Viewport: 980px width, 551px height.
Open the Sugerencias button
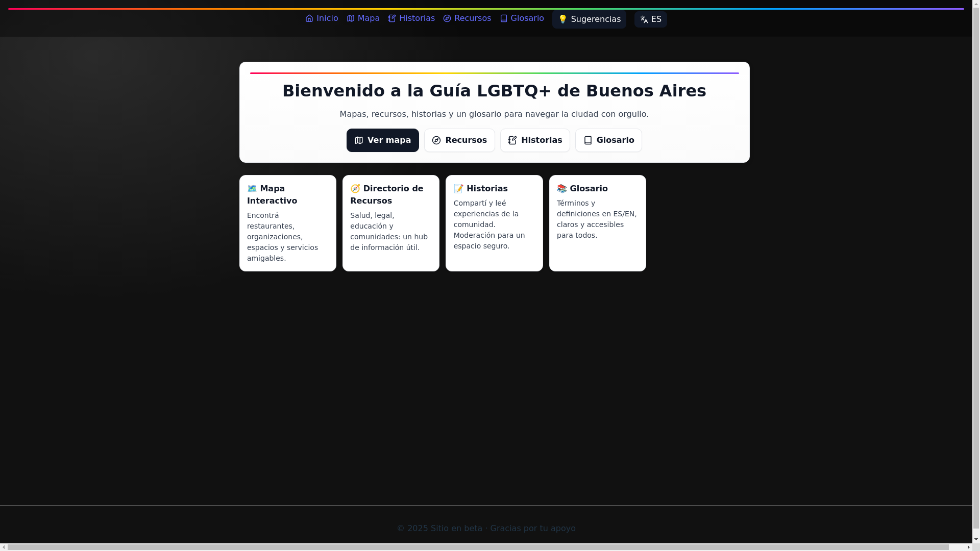tap(589, 19)
